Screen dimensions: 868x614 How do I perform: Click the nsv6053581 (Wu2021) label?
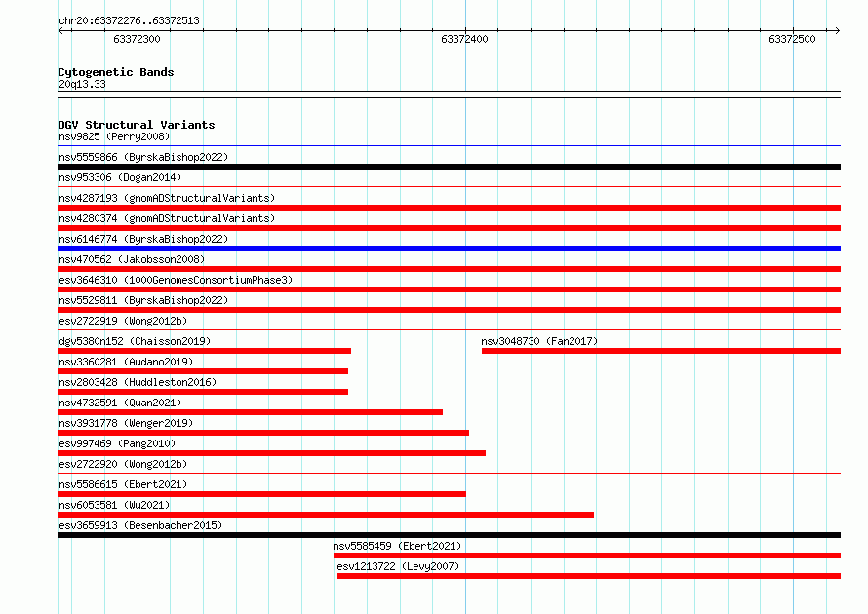tap(114, 505)
